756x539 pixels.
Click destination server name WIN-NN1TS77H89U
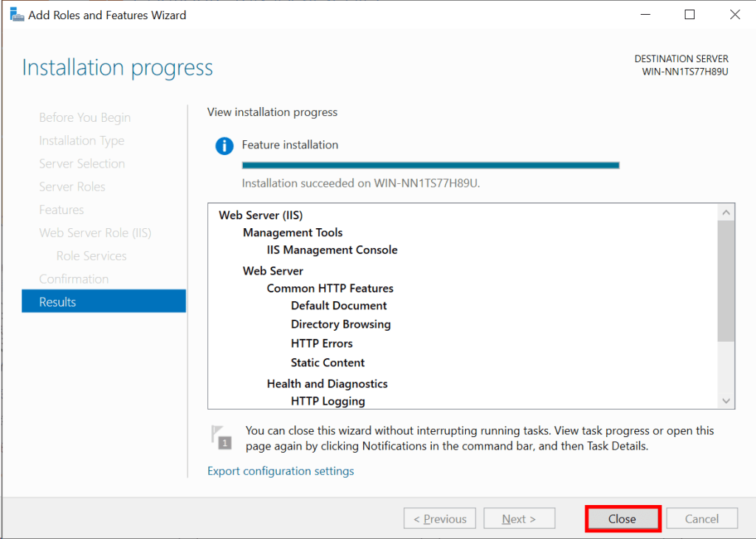coord(685,72)
